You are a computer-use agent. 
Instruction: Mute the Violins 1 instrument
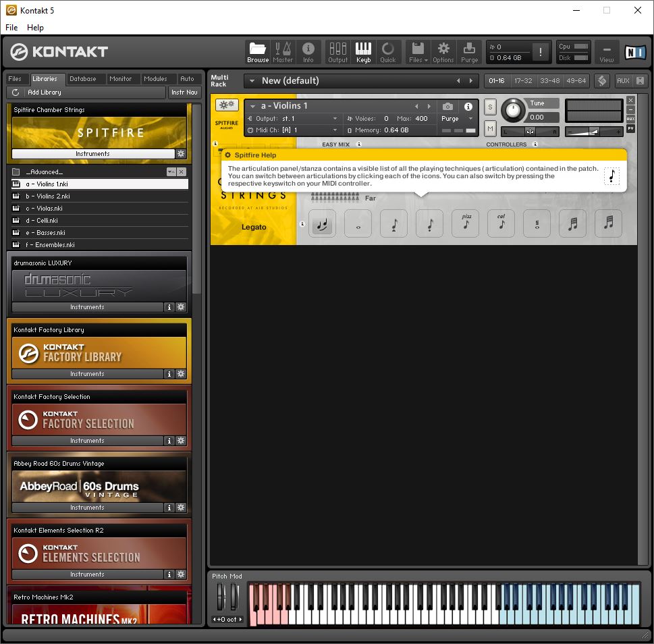pyautogui.click(x=490, y=129)
